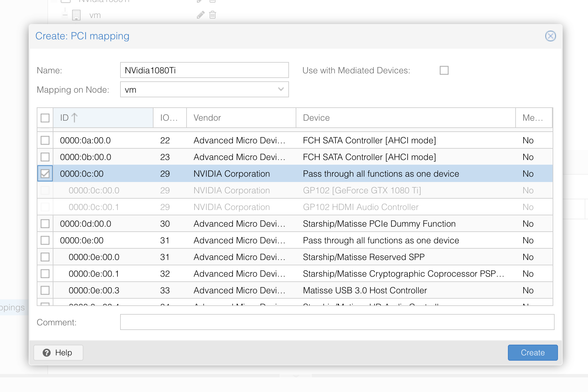
Task: Open the Mapping on Node dropdown arrow
Action: [281, 89]
